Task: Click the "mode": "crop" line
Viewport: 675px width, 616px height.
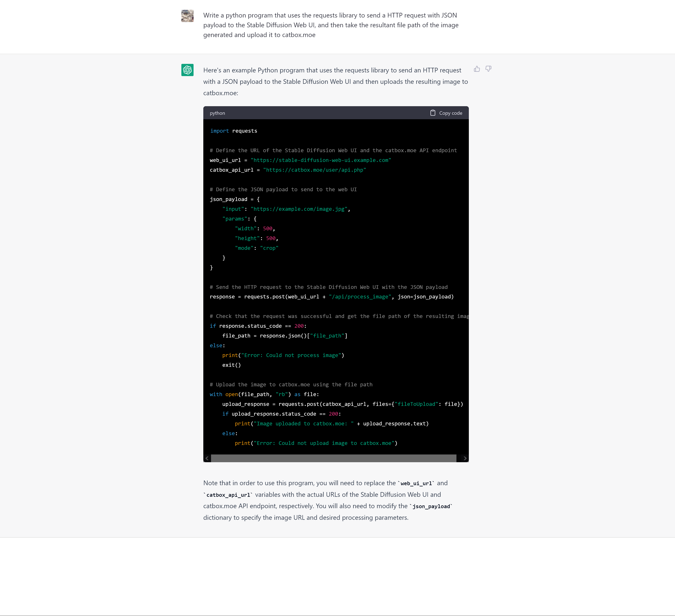Action: 256,248
